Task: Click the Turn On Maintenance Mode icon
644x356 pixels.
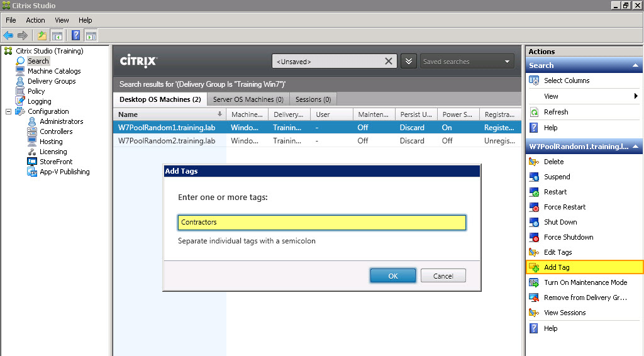Action: [x=534, y=282]
